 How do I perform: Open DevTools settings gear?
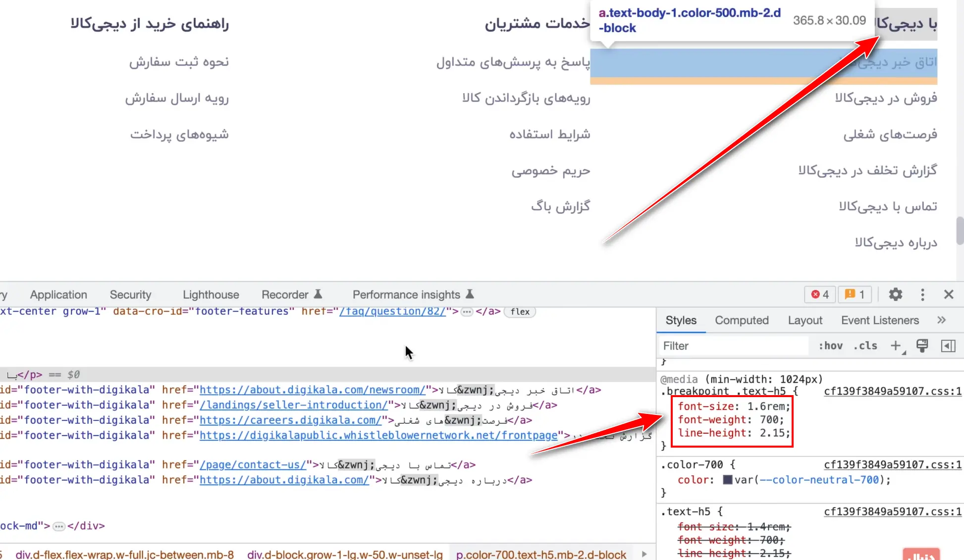click(895, 295)
